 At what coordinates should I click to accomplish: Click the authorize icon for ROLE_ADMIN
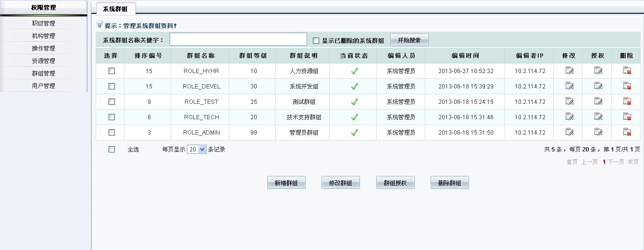coord(598,132)
